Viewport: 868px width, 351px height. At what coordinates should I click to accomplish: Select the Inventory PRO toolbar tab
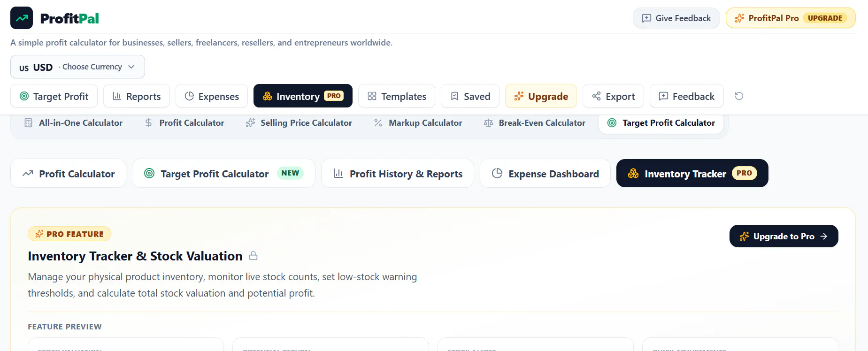coord(303,96)
